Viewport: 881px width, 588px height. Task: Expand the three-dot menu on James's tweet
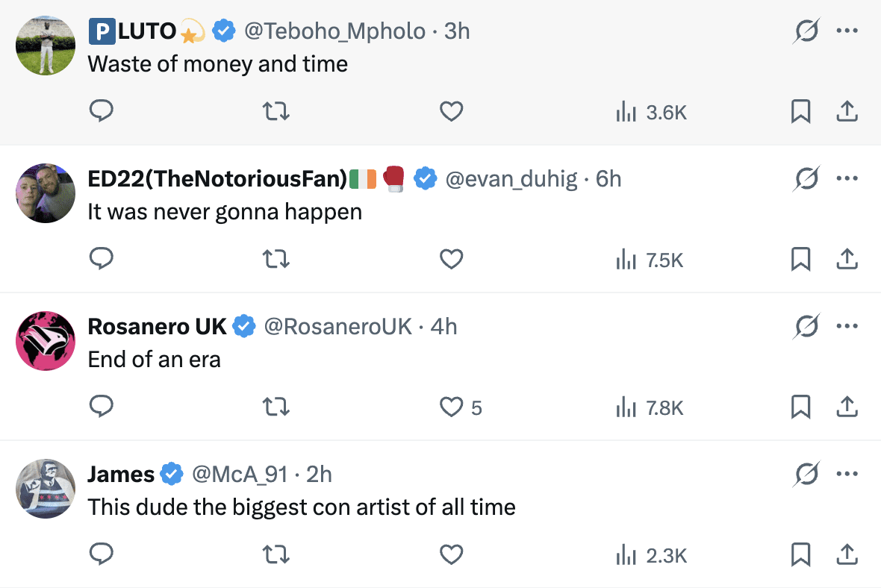point(847,475)
